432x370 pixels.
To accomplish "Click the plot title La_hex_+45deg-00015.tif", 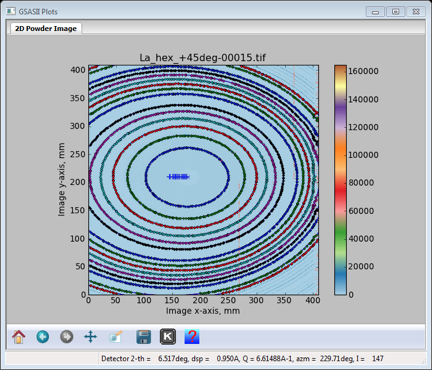I will 203,57.
